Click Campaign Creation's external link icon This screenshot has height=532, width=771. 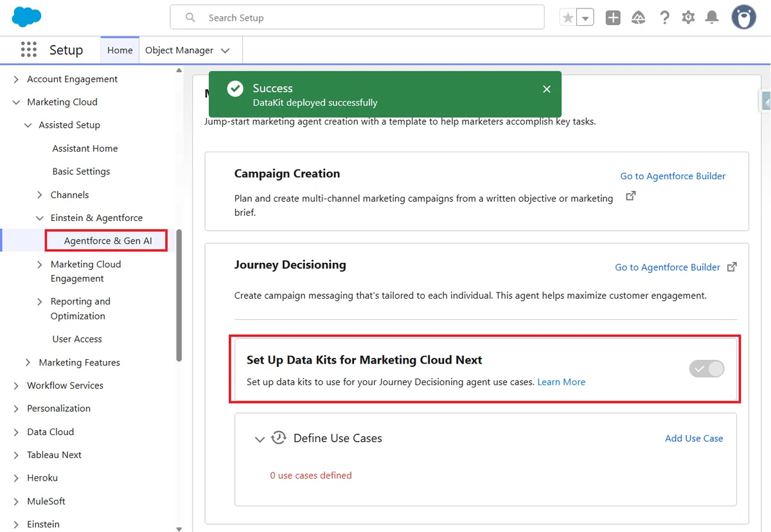[x=630, y=196]
